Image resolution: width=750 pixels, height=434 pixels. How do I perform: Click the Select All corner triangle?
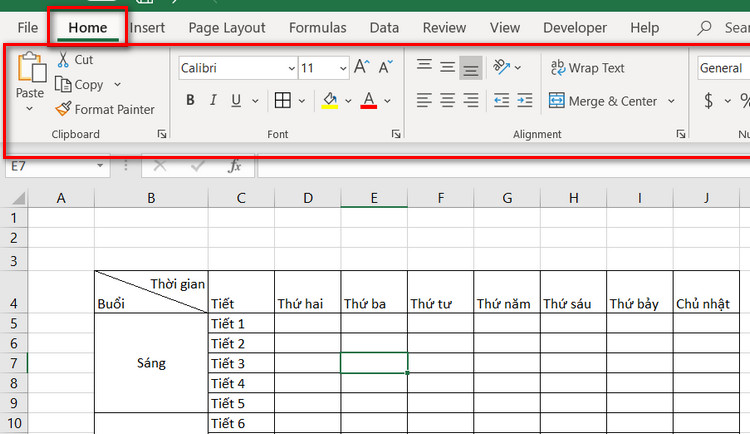click(x=18, y=198)
